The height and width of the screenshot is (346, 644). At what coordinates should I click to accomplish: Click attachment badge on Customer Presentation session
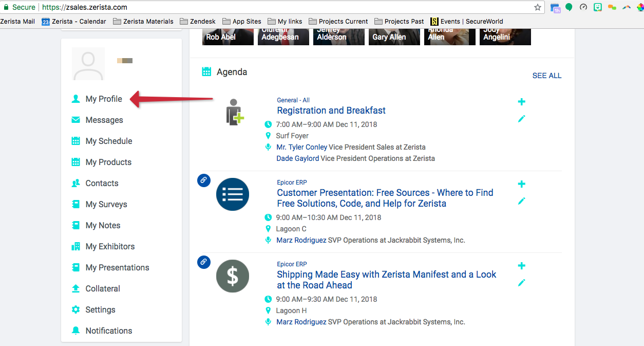click(204, 180)
